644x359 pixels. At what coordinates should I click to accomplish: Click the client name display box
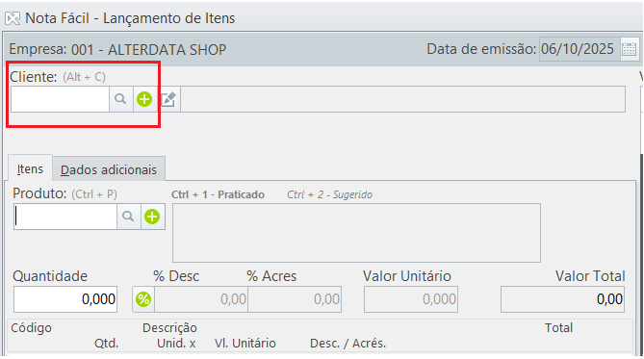(x=403, y=99)
